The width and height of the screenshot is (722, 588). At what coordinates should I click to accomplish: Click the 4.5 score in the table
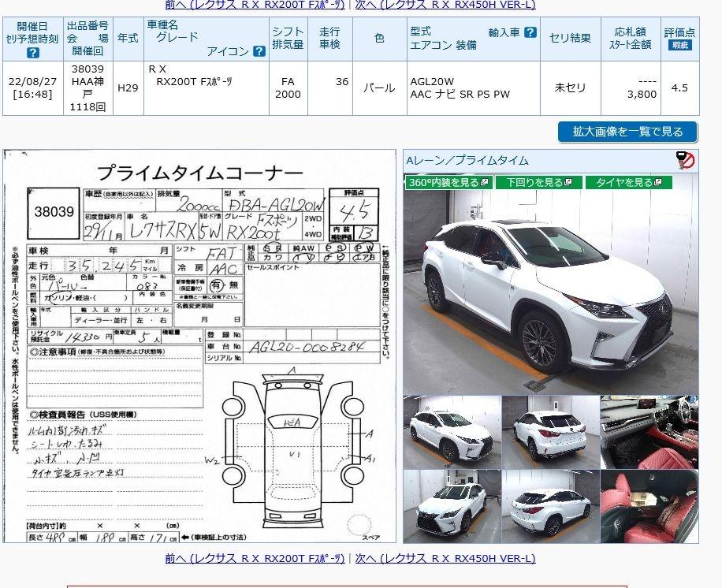[679, 88]
